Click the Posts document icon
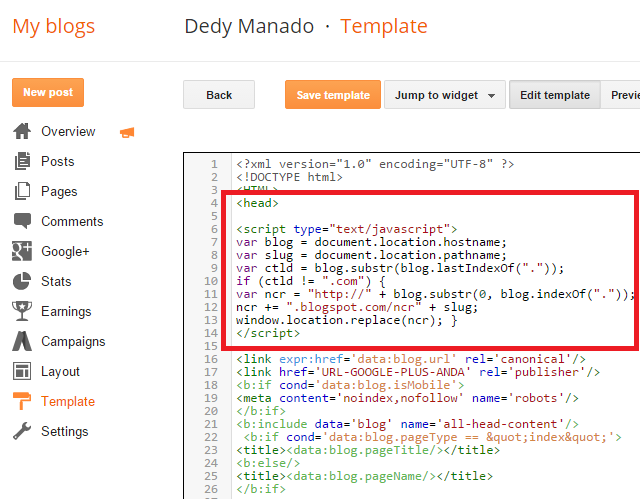640x499 pixels. (22, 161)
